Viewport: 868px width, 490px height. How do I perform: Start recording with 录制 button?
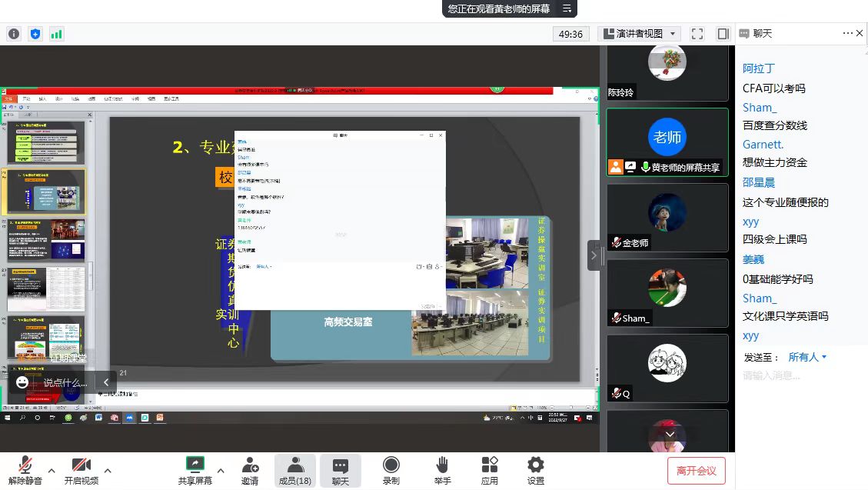click(391, 470)
